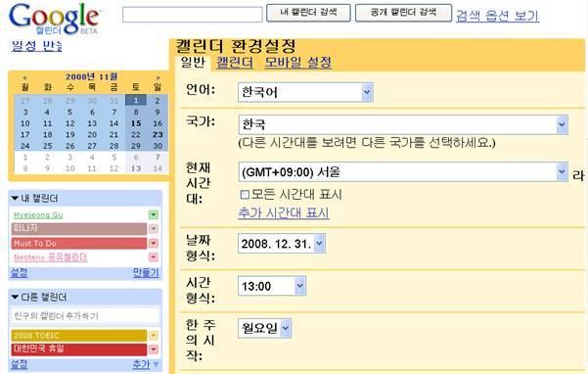
Task: Click 설정 link under 내 캘린더
Action: pos(20,273)
